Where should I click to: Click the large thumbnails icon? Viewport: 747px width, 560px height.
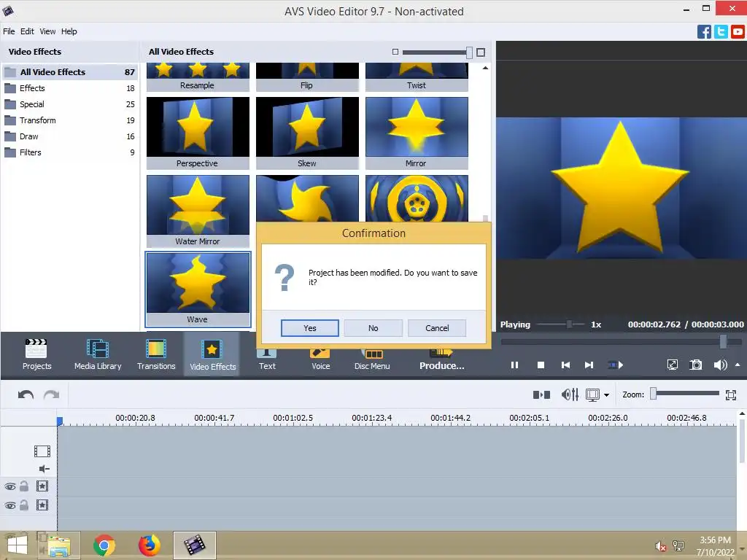coord(481,52)
